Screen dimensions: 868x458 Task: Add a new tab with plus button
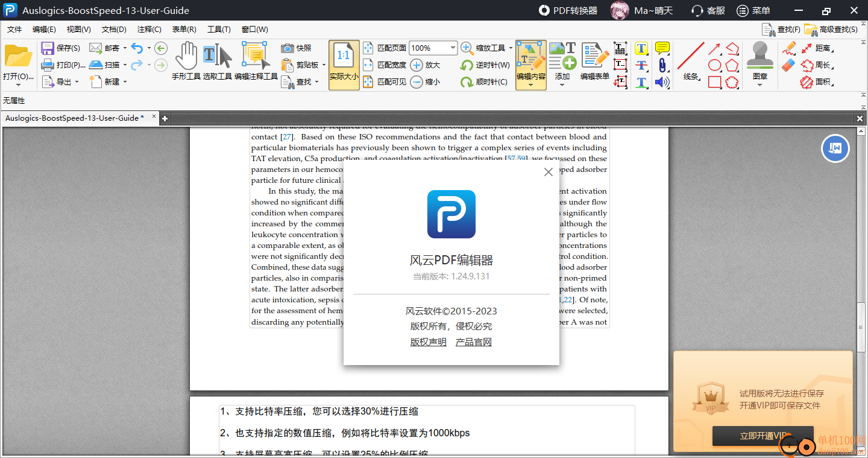[165, 119]
